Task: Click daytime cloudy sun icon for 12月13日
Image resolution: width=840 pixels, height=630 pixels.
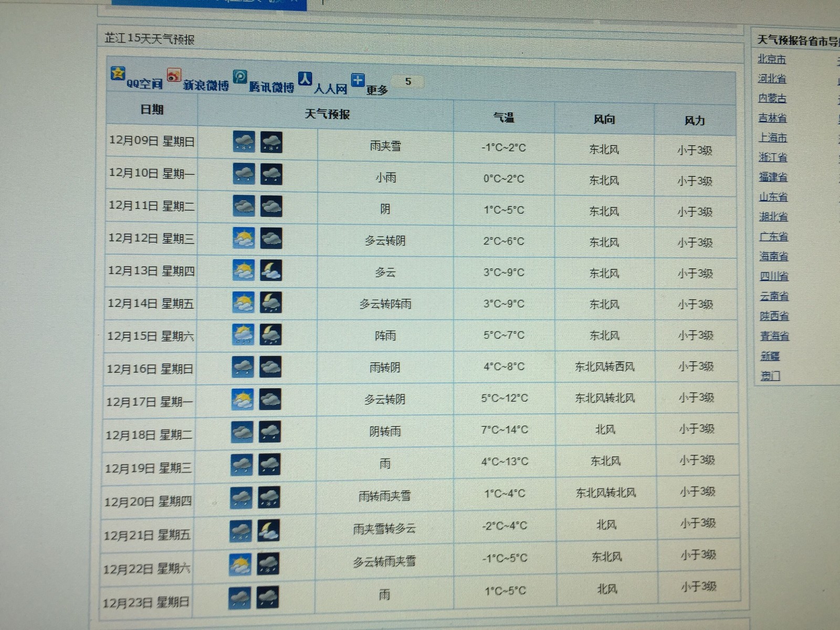Action: pos(244,270)
